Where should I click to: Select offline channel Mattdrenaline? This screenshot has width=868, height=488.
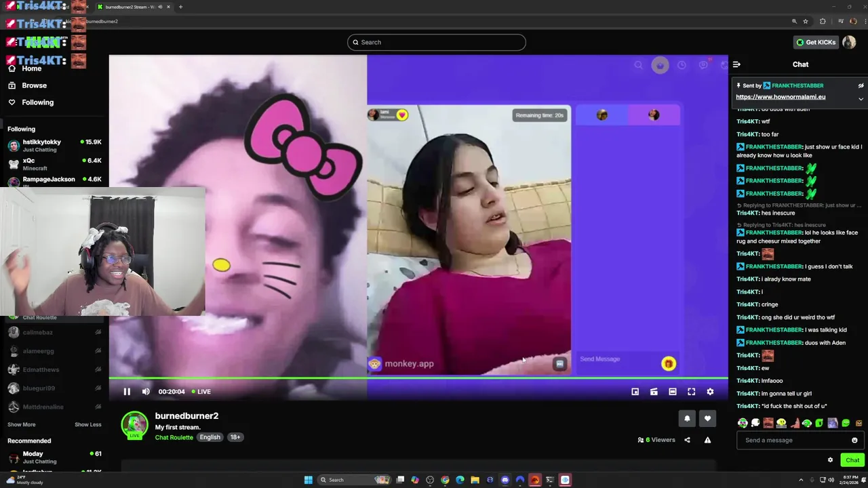[x=54, y=407]
